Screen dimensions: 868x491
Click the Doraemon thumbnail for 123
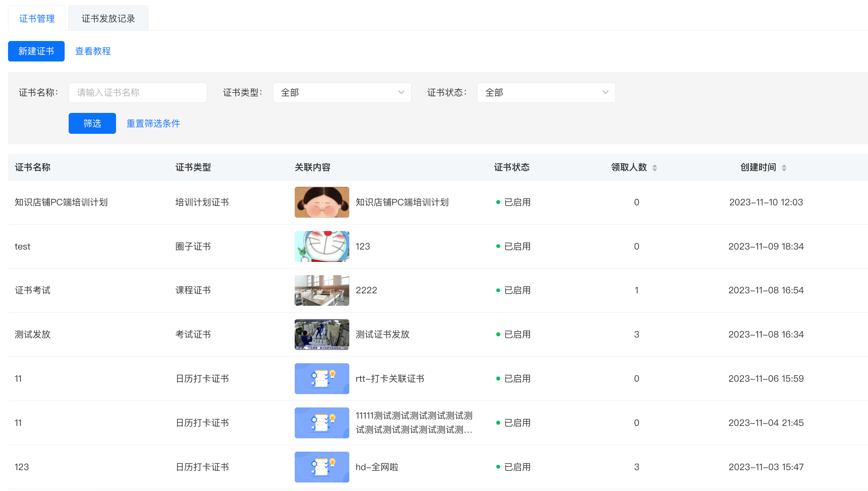[x=322, y=246]
